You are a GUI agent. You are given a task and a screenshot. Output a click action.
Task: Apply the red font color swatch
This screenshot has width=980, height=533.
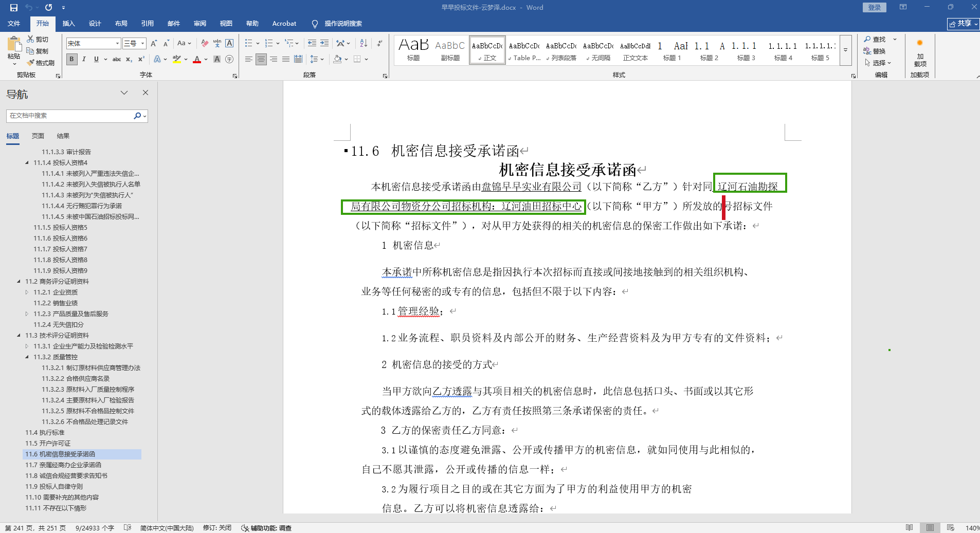point(197,59)
